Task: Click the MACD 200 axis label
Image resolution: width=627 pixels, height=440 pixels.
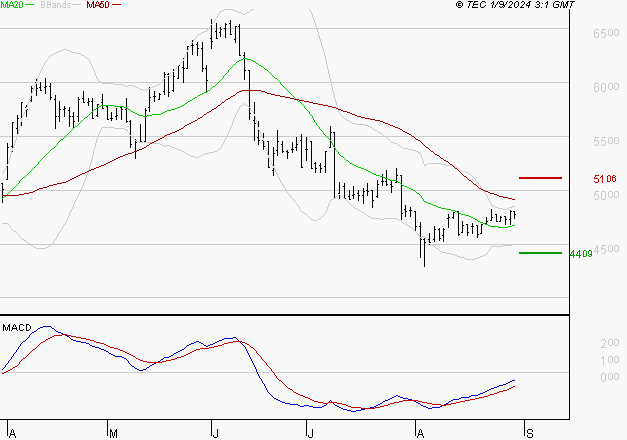Action: tap(610, 343)
